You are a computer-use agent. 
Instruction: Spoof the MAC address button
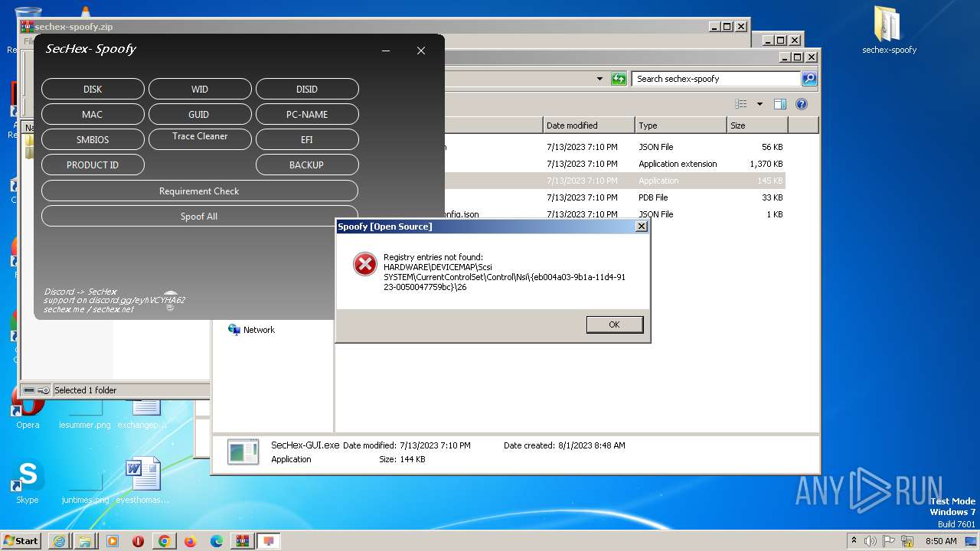93,114
